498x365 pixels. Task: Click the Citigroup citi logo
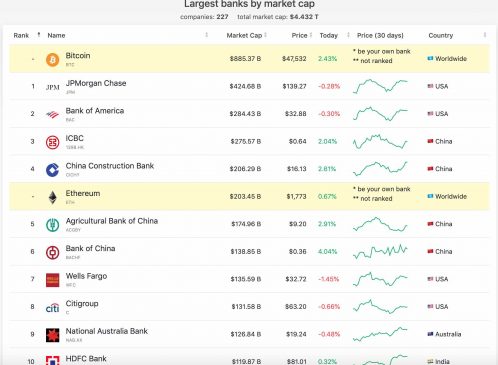(x=52, y=308)
